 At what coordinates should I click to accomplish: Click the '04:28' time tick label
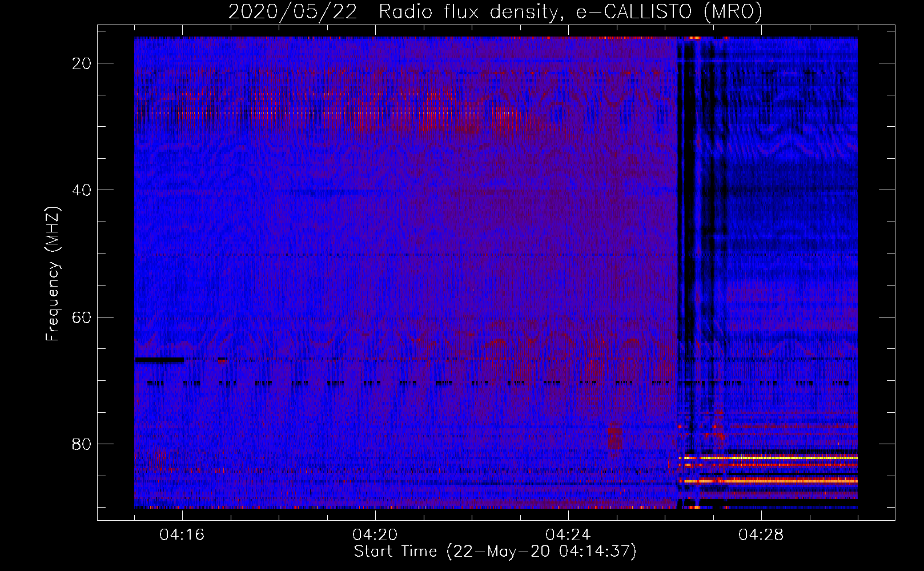[761, 535]
